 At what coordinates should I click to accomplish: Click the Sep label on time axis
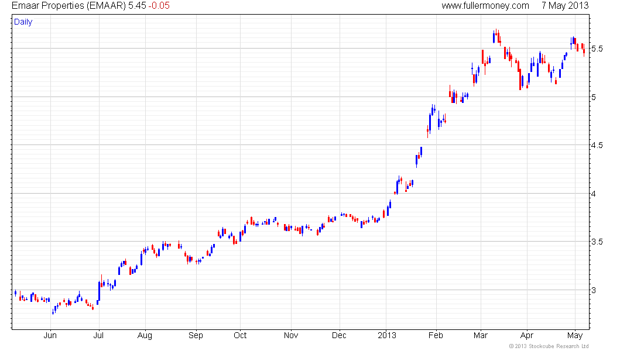(x=196, y=335)
